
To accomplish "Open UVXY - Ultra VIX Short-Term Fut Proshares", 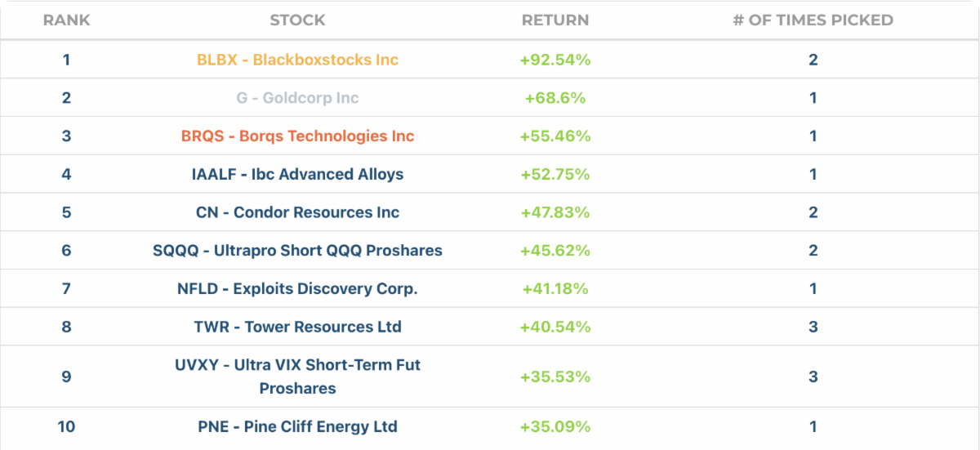I will [x=297, y=376].
